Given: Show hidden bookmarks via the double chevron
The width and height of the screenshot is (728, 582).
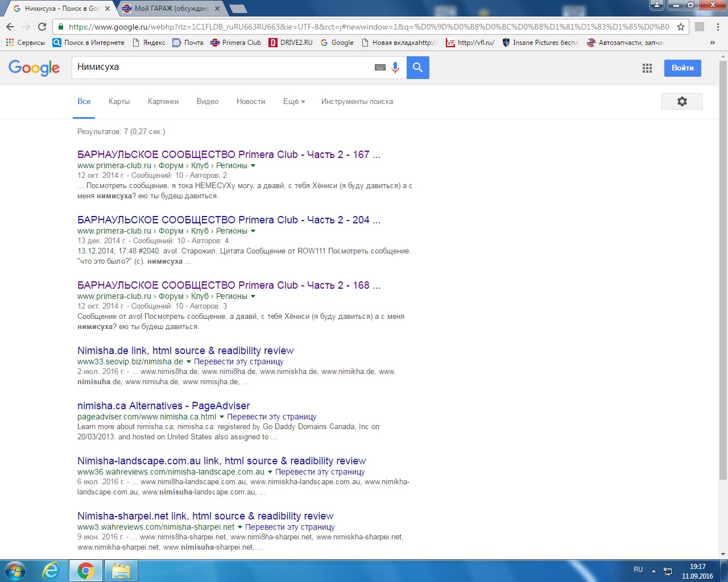Looking at the screenshot, I should tap(713, 43).
